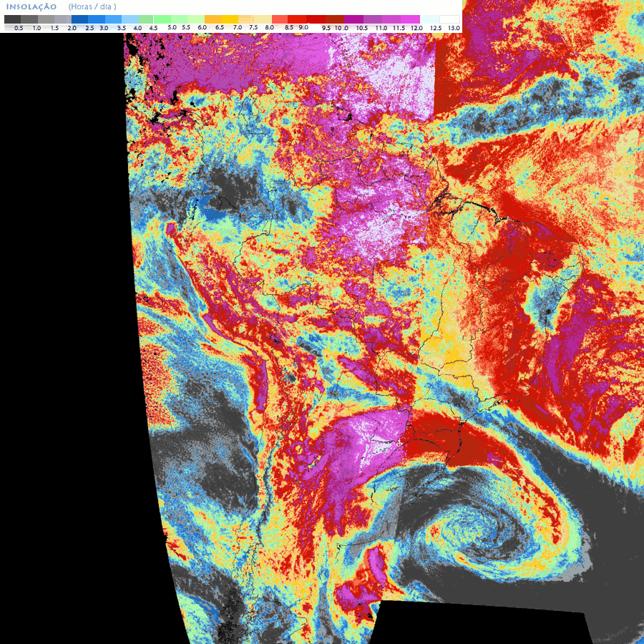The width and height of the screenshot is (644, 644).
Task: Click the 5.5 legend value
Action: click(186, 27)
